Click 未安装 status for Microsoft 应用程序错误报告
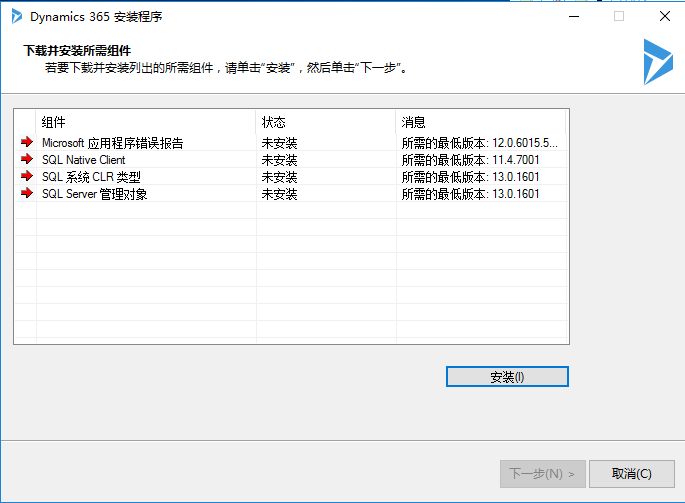 pyautogui.click(x=280, y=143)
